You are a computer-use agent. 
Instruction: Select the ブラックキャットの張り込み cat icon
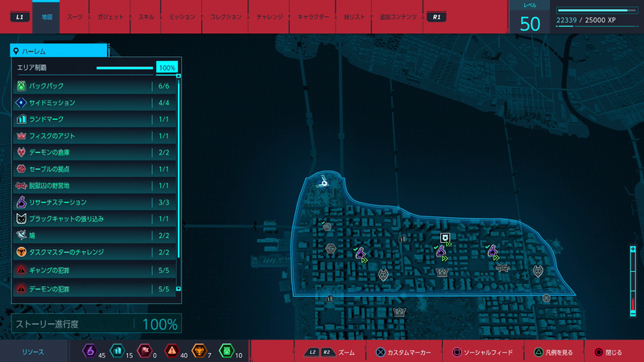pos(22,219)
